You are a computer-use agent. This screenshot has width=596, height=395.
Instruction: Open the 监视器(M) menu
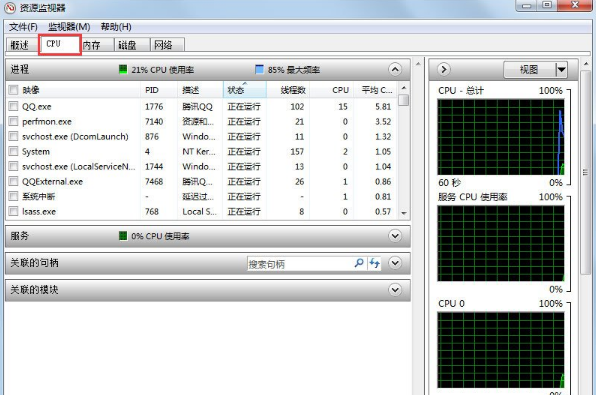pos(69,27)
